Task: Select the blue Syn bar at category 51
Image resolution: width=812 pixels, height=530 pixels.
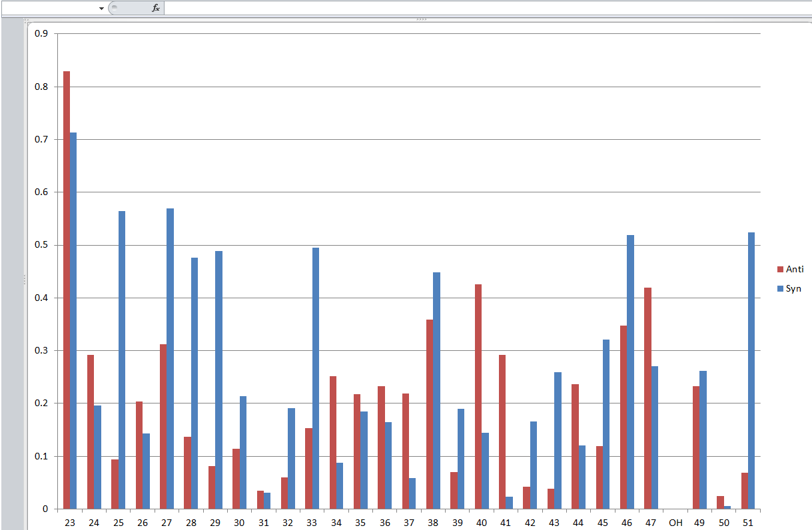Action: coord(751,371)
